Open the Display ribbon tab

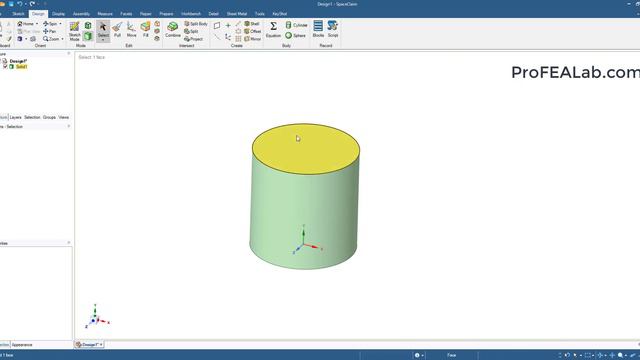pos(58,14)
